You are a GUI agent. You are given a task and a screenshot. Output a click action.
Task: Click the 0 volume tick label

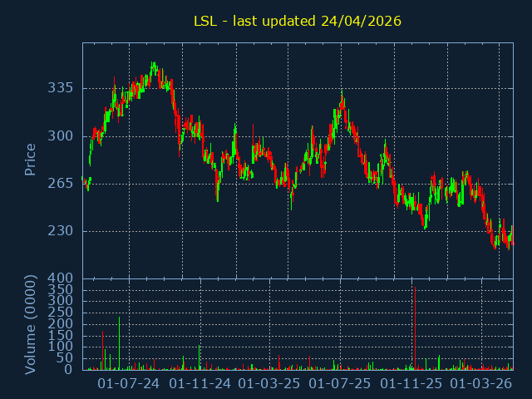tap(70, 369)
